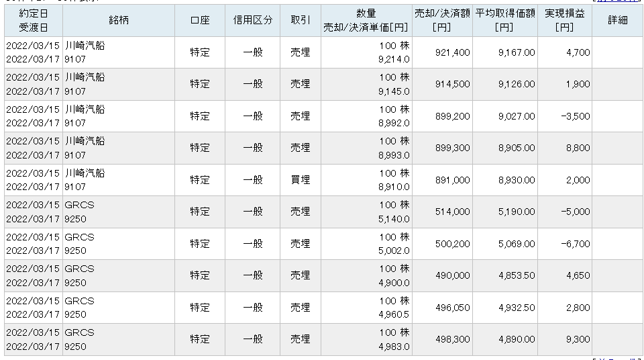This screenshot has width=644, height=360.
Task: Select the 9,126.00 average cost cell
Action: [505, 85]
